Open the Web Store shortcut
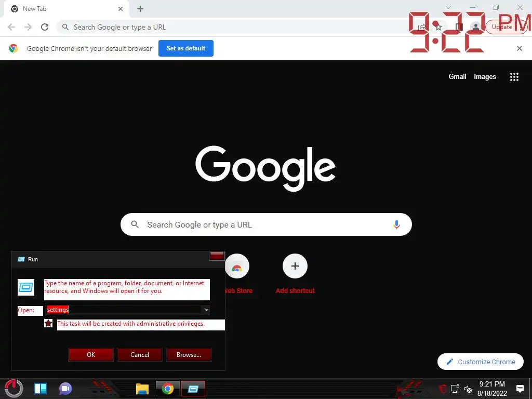Screen dimensions: 532x399 (x=237, y=267)
